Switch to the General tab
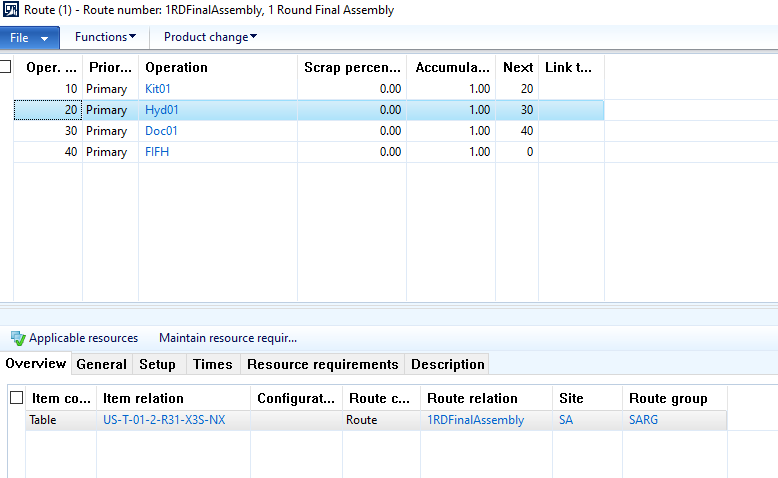Image resolution: width=778 pixels, height=478 pixels. tap(102, 364)
